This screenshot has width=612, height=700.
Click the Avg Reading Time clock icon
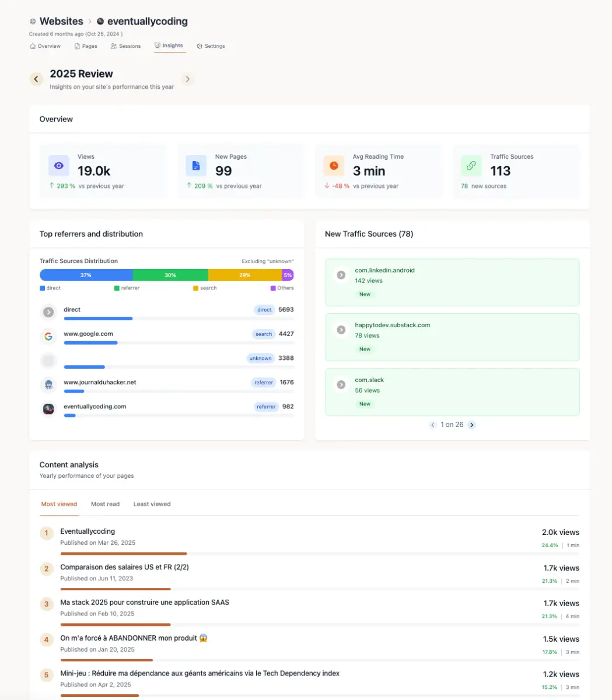pyautogui.click(x=334, y=166)
